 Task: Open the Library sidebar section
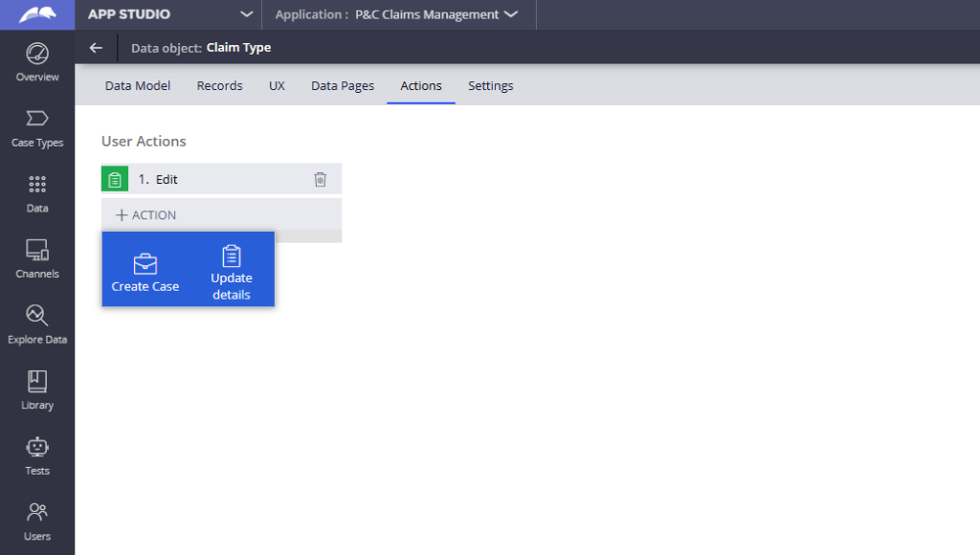[37, 390]
